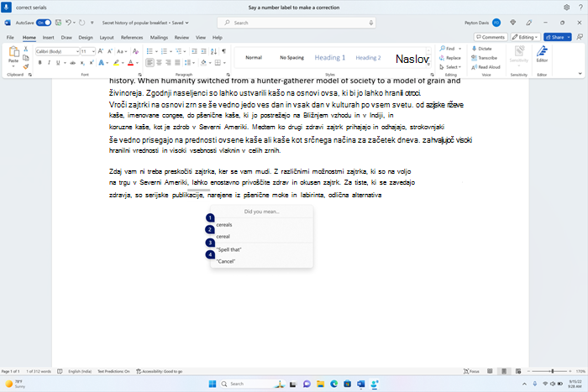Click the voice access microphone icon
The height and width of the screenshot is (392, 588).
(x=7, y=7)
